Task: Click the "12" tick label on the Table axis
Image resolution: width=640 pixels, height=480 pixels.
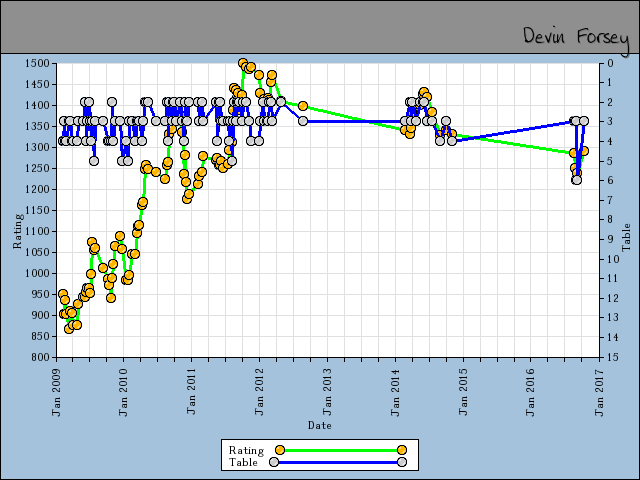Action: tap(611, 298)
